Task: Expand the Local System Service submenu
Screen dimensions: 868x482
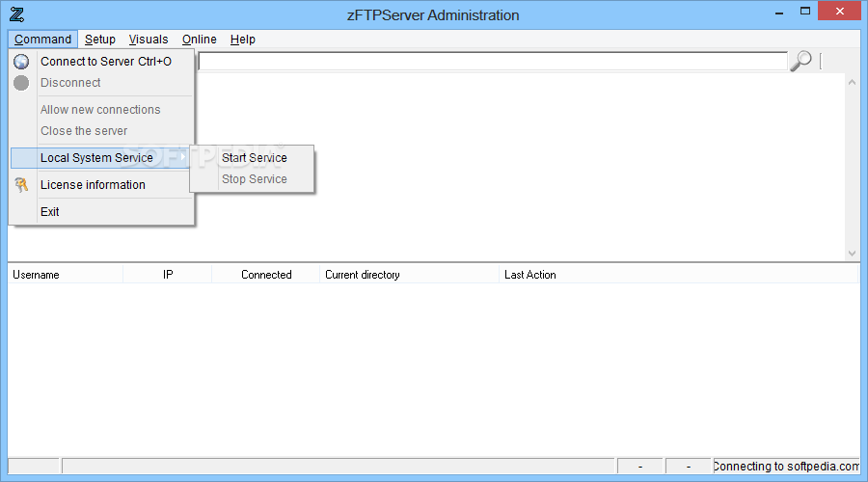Action: click(100, 158)
